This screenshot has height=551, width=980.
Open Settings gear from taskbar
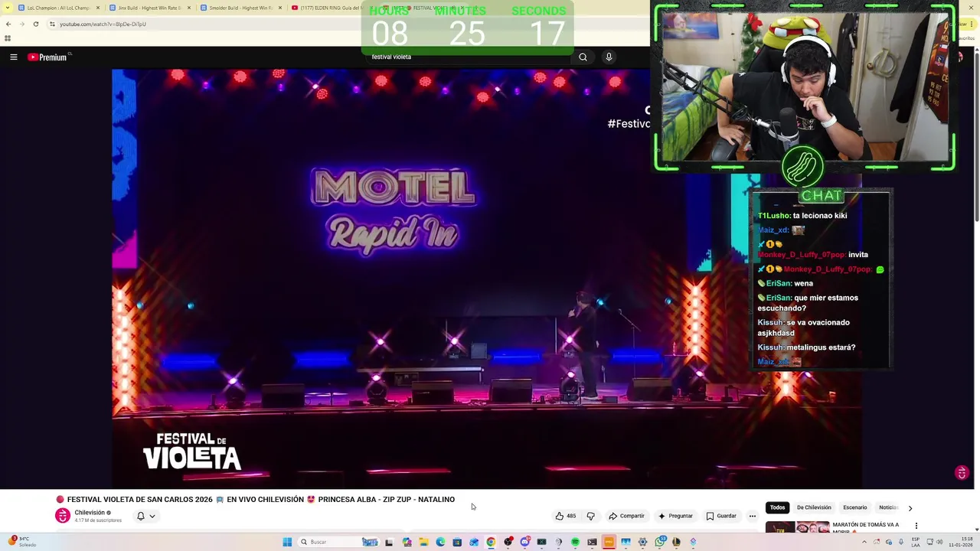[x=642, y=542]
